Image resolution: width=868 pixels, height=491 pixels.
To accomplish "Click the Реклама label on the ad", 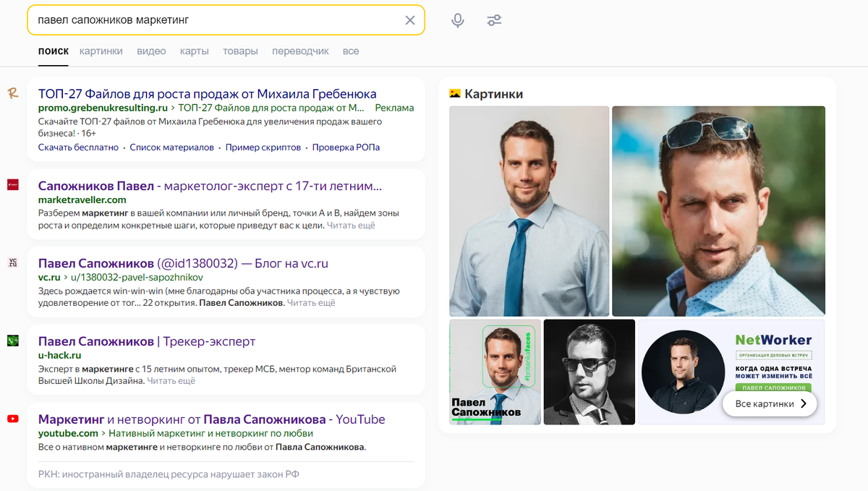I will pos(395,108).
